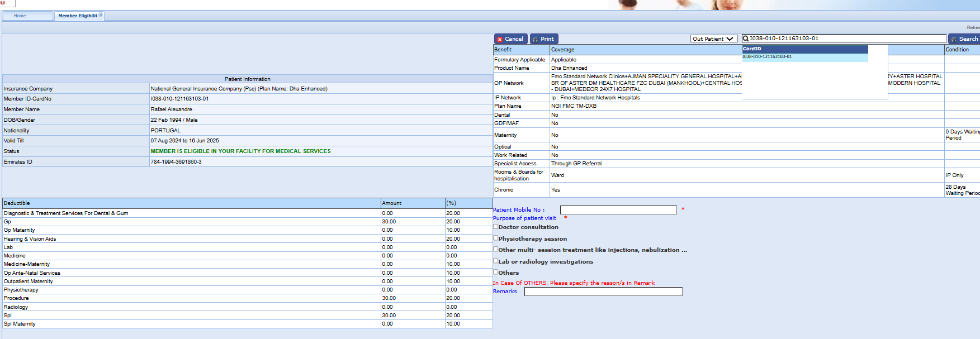The image size is (980, 339).
Task: Close the Member Eligibility tab using its X
Action: pyautogui.click(x=101, y=15)
